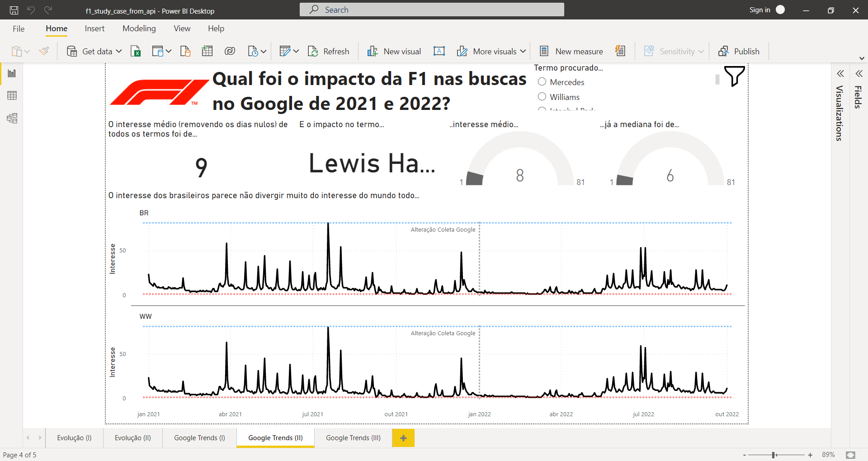
Task: Expand the Fields pane
Action: click(x=859, y=73)
